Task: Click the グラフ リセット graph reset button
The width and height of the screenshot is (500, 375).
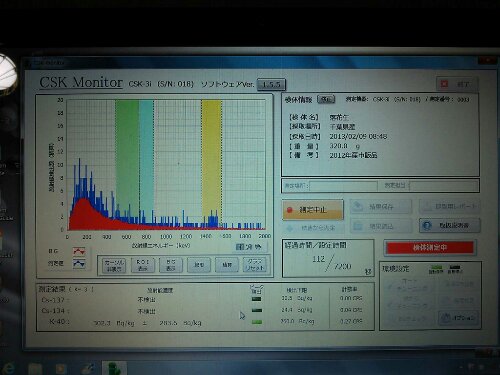Action: point(255,265)
